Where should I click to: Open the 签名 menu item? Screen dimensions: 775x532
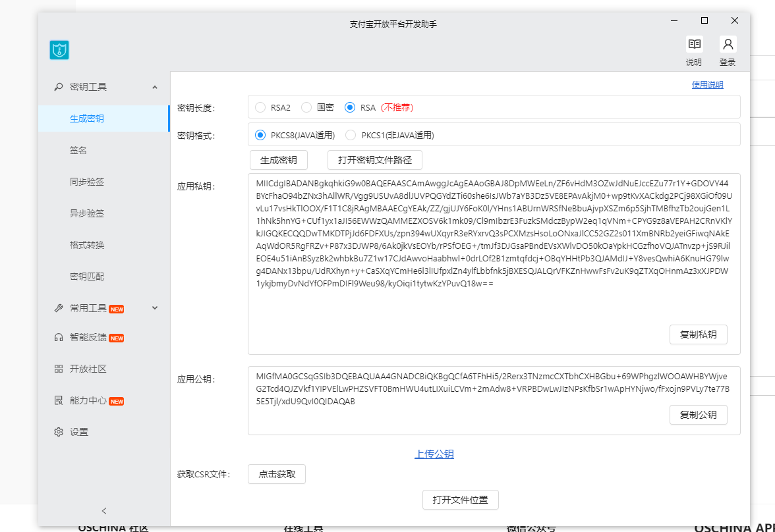click(104, 150)
